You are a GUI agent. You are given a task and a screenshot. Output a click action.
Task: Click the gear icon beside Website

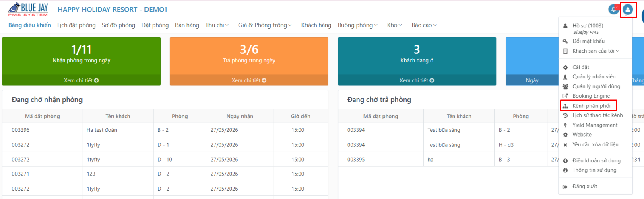click(x=565, y=135)
